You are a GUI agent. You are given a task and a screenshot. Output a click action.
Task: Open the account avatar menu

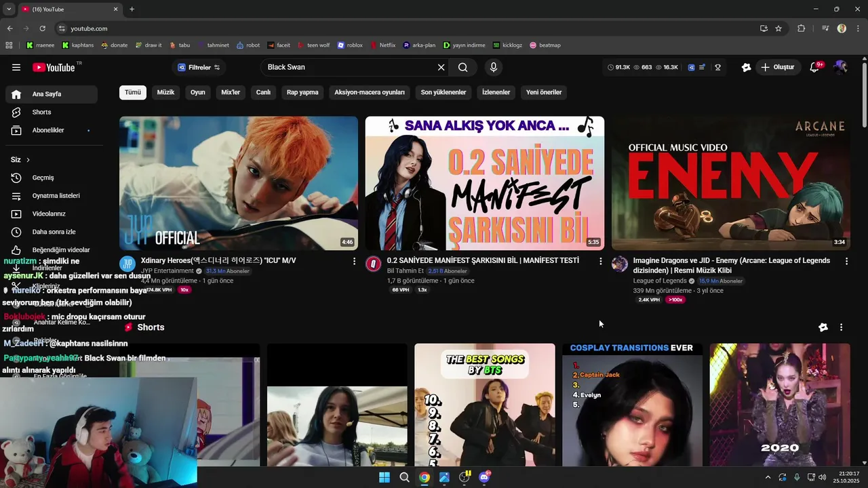(x=841, y=67)
